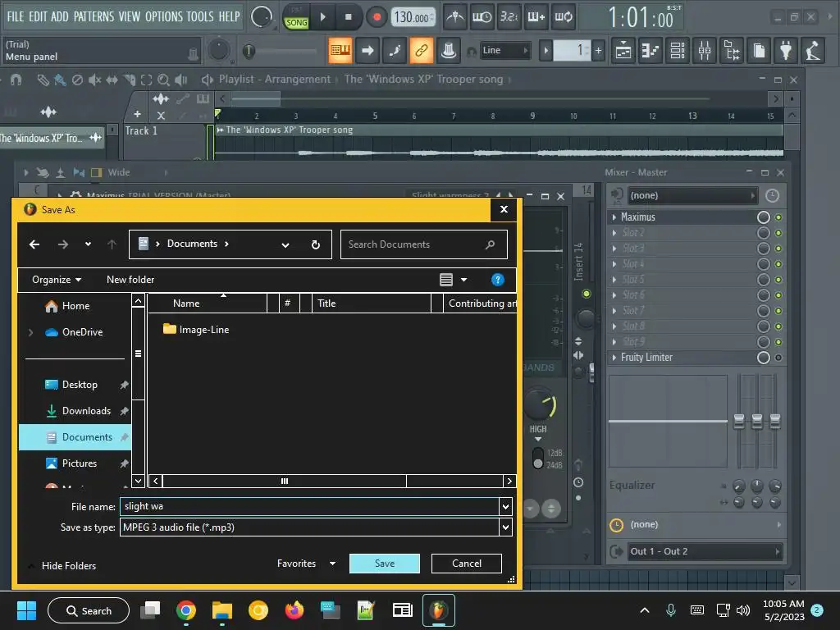
Task: Expand the Slot 5 arrow in the Mixer
Action: click(x=614, y=280)
